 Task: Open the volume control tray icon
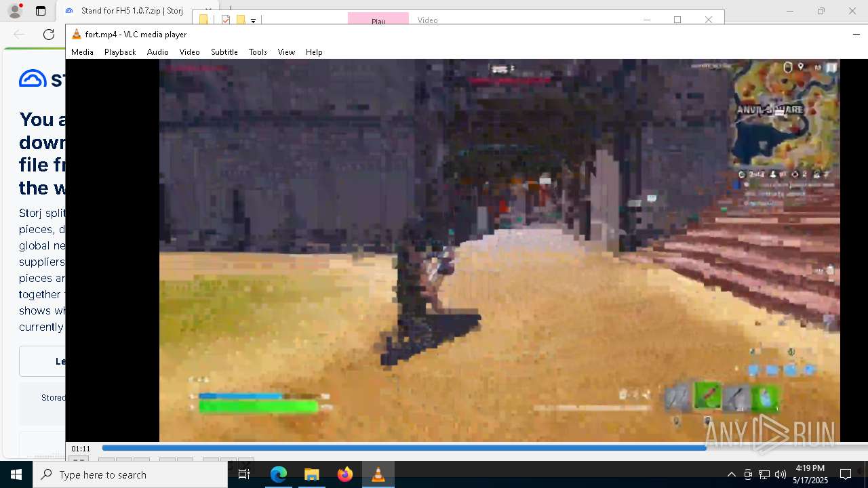(x=781, y=474)
